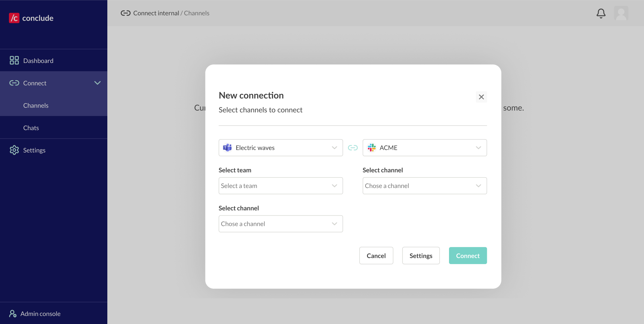Open Settings in the sidebar
This screenshot has width=644, height=324.
(x=54, y=150)
